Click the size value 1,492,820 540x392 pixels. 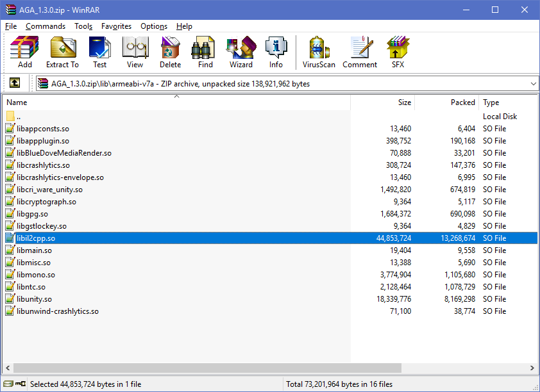coord(395,189)
